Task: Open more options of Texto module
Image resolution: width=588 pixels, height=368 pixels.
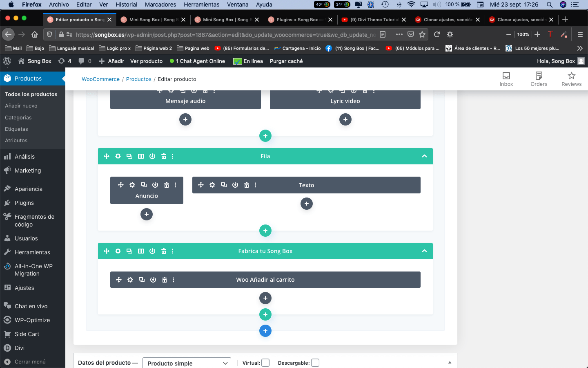Action: pyautogui.click(x=256, y=185)
